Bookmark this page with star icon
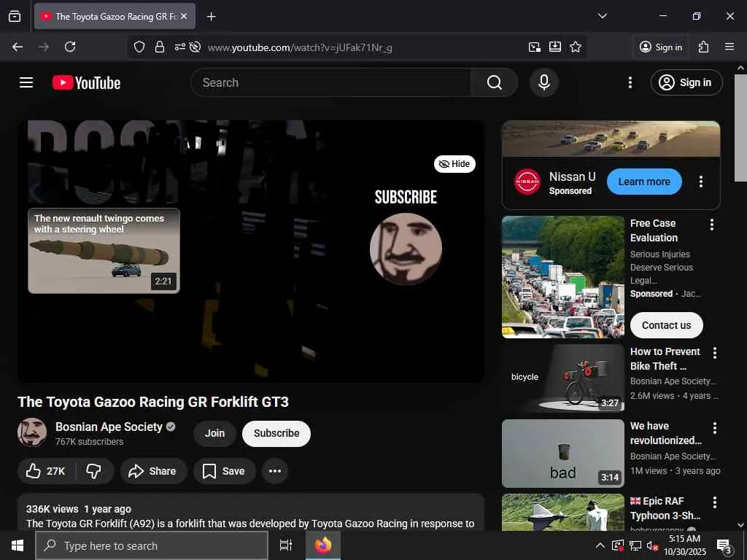747x560 pixels. (576, 47)
